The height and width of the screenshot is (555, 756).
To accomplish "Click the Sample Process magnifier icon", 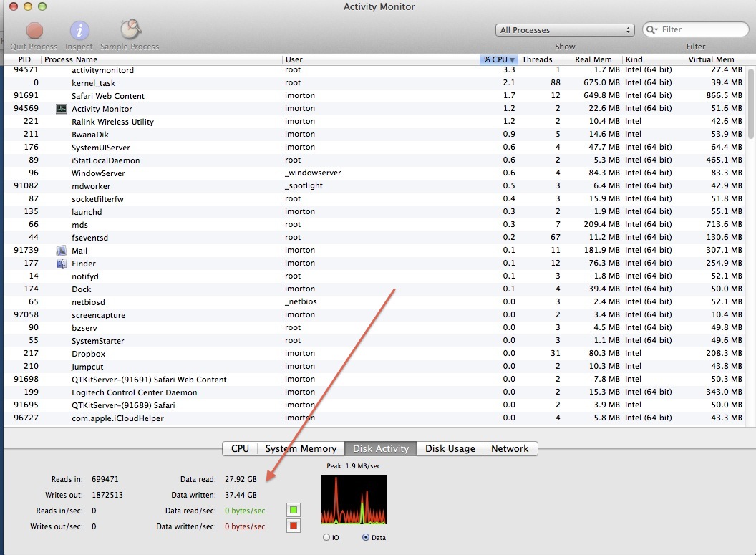I will (130, 30).
